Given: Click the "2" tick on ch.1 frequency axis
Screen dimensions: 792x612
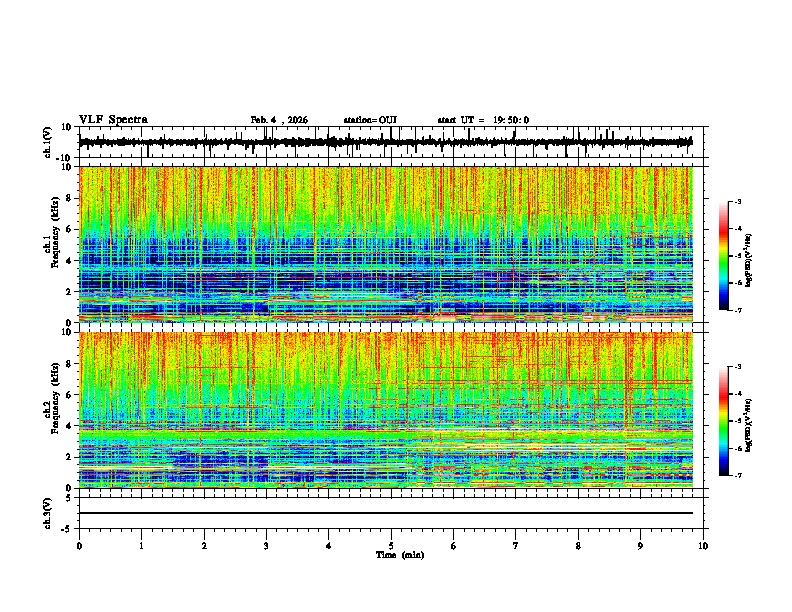Looking at the screenshot, I should point(69,292).
